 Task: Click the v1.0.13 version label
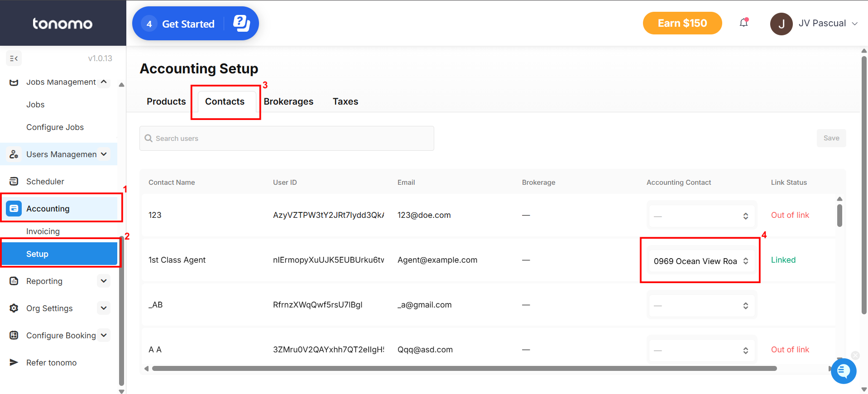tap(100, 58)
